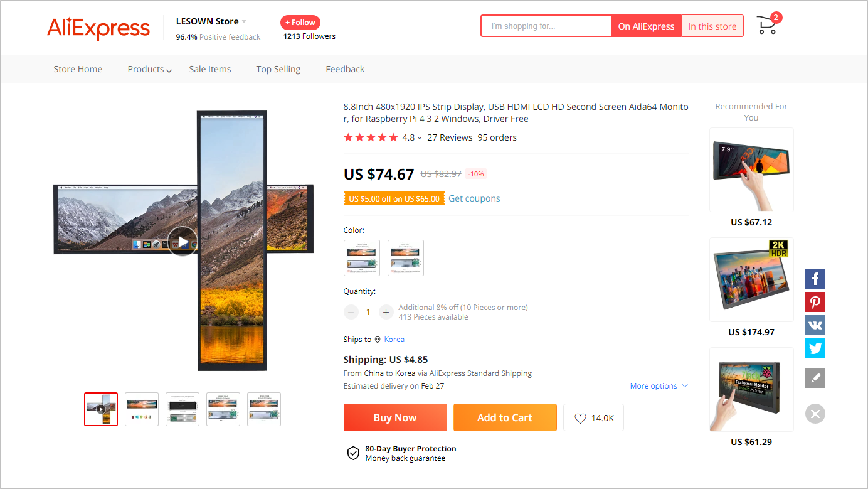
Task: Open the shopping cart icon
Action: point(767,26)
